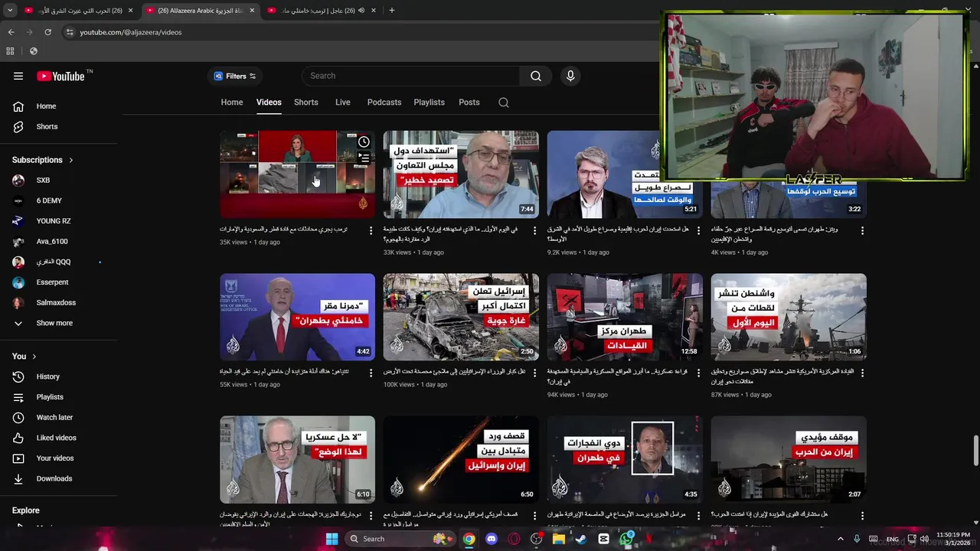Mute the third tab via its speaker icon
The width and height of the screenshot is (980, 551).
(x=361, y=11)
